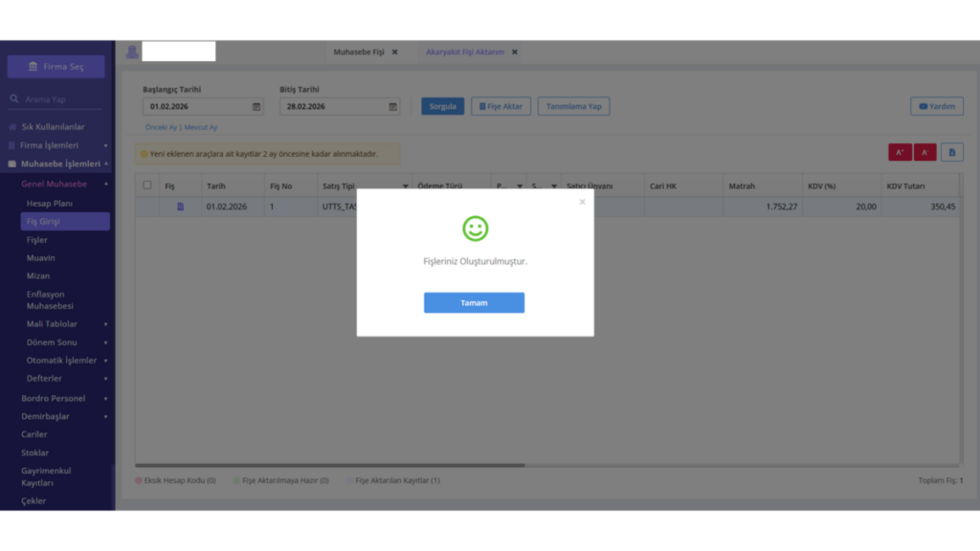The width and height of the screenshot is (980, 551).
Task: Open the document icon in the Fiş column
Action: pyautogui.click(x=180, y=207)
